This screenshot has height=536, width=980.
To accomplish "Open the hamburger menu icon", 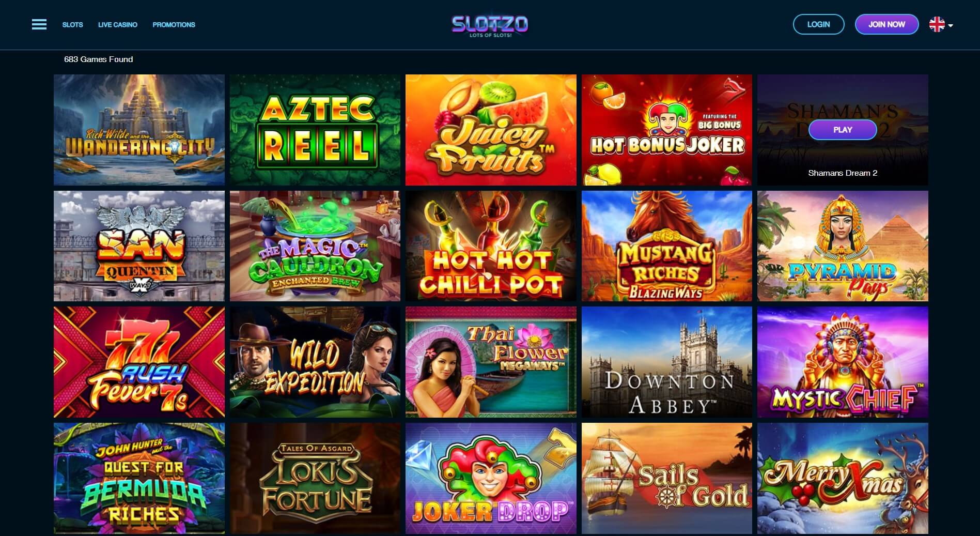I will click(x=39, y=24).
